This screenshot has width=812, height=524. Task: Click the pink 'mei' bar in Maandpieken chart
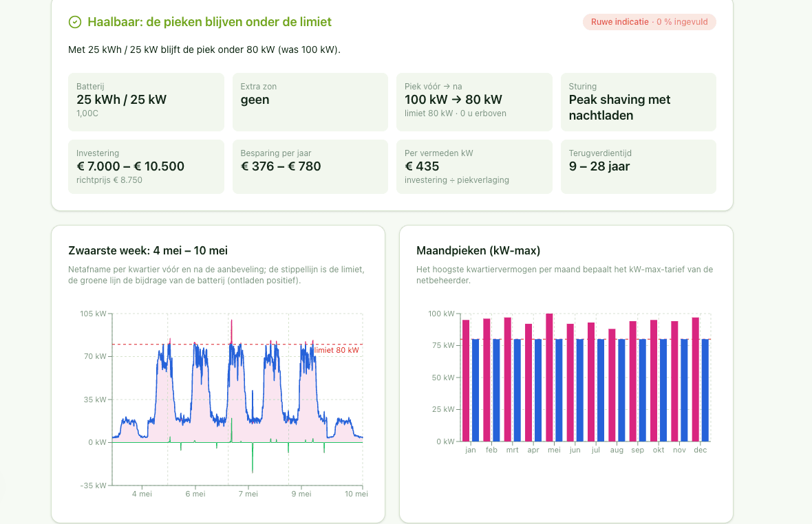[549, 378]
